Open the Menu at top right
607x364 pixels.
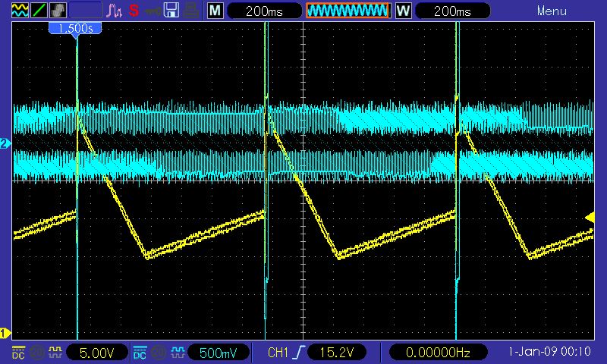pos(552,11)
